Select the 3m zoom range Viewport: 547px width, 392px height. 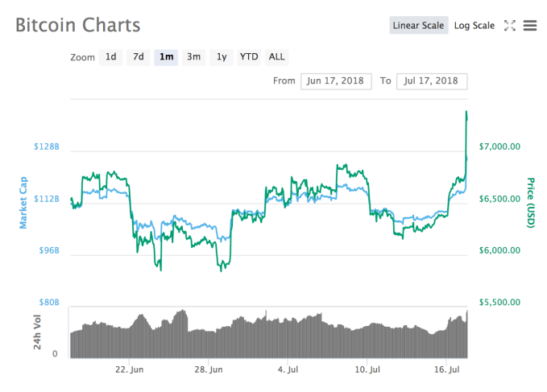193,57
